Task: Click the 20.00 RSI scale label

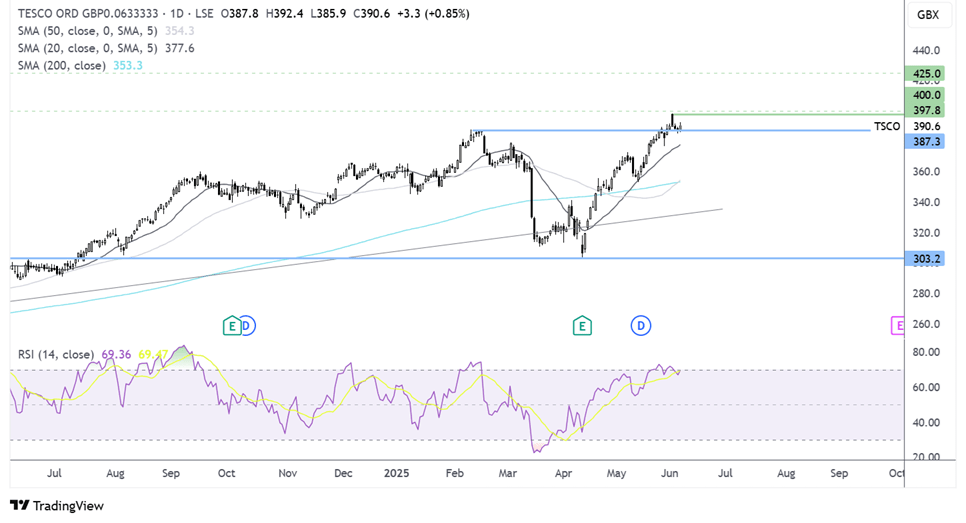Action: coord(927,456)
